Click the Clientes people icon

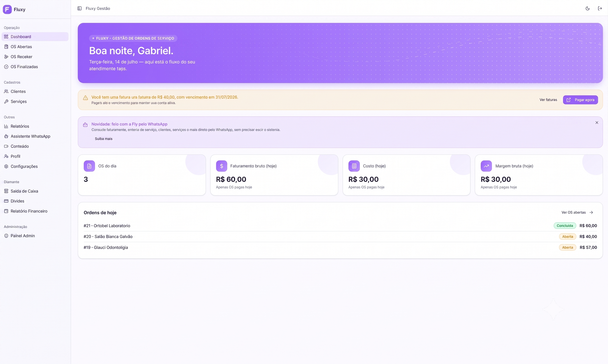click(x=6, y=91)
